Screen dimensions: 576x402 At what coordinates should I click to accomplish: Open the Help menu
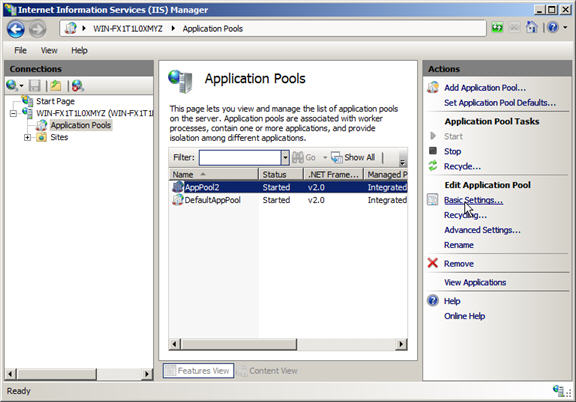point(79,50)
